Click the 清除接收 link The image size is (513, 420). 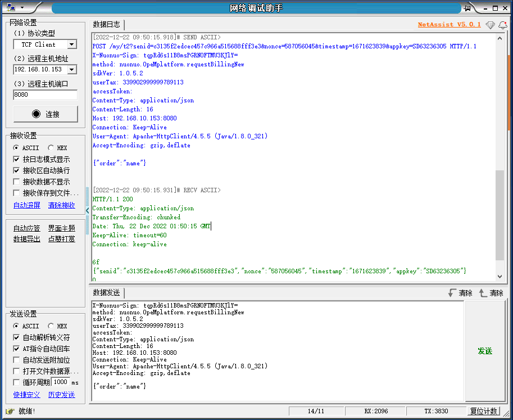click(61, 205)
